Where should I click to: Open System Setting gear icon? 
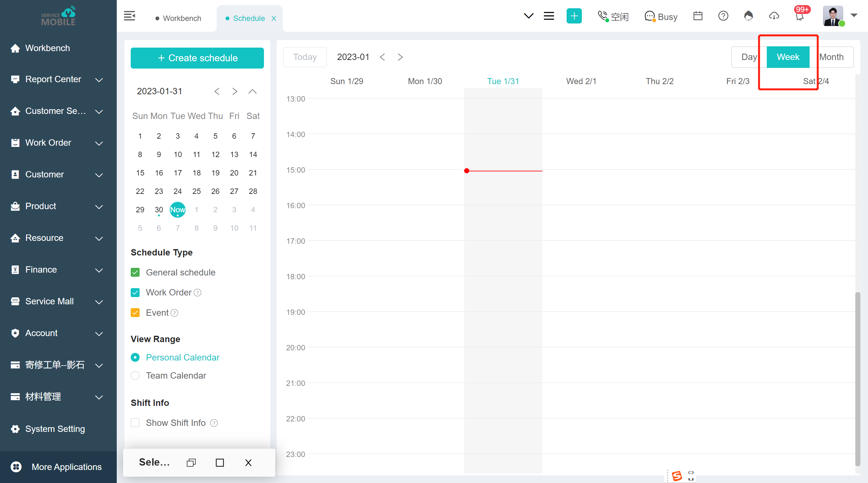15,429
